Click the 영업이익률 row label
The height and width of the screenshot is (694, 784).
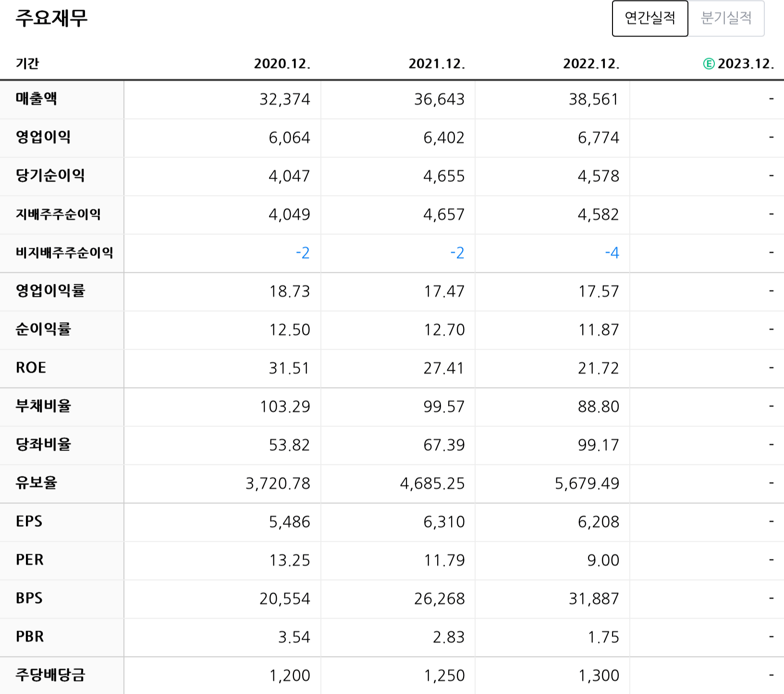[50, 291]
